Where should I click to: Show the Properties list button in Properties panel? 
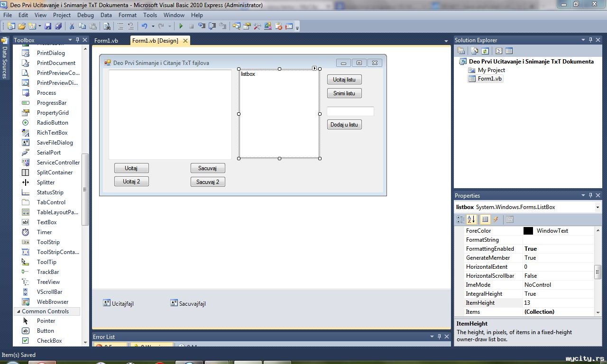(x=485, y=219)
